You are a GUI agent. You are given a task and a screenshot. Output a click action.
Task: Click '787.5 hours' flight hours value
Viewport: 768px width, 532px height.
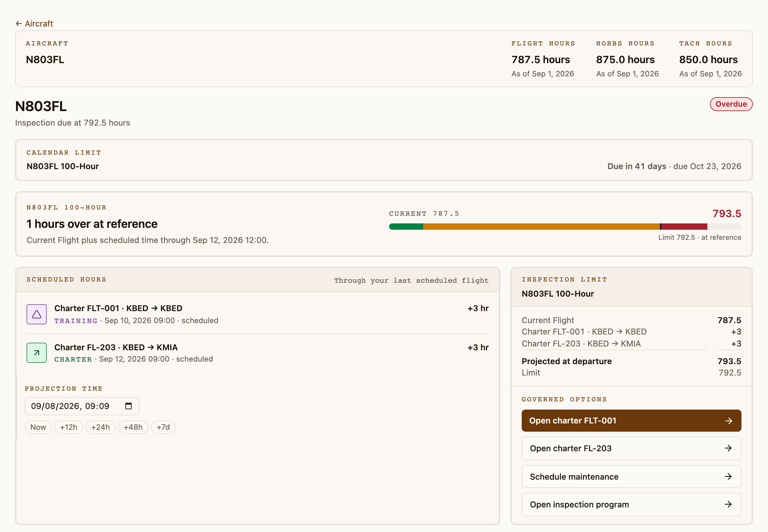pos(540,59)
